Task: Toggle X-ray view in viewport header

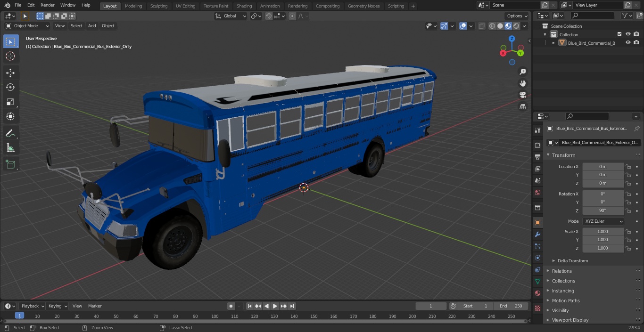Action: (x=481, y=26)
